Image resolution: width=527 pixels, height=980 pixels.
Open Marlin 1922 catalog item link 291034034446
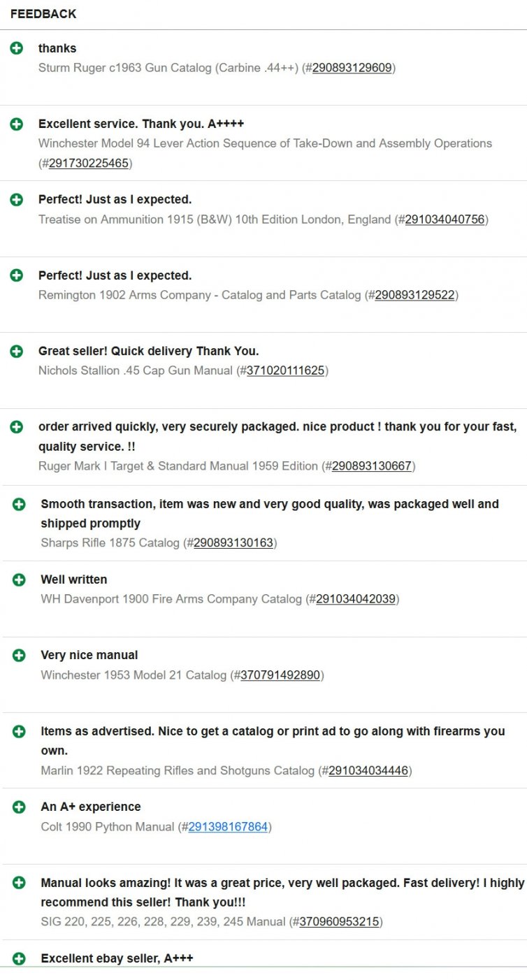click(x=368, y=771)
